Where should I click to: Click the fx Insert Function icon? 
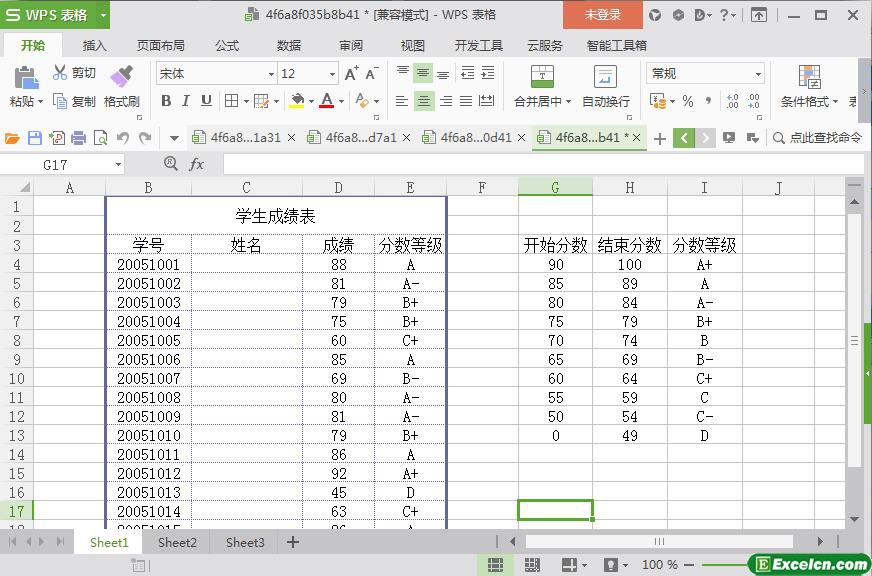(197, 164)
